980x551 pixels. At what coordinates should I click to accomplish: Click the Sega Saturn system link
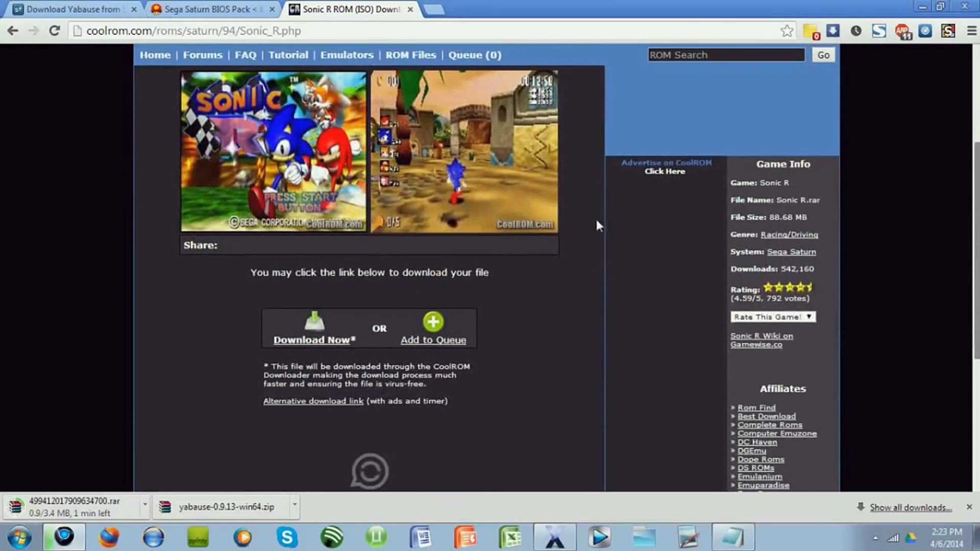point(792,251)
